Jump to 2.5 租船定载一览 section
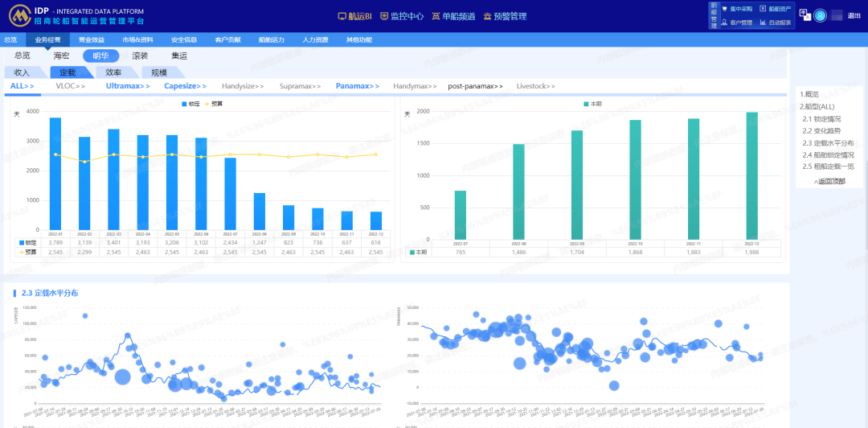The image size is (868, 428). pos(828,167)
